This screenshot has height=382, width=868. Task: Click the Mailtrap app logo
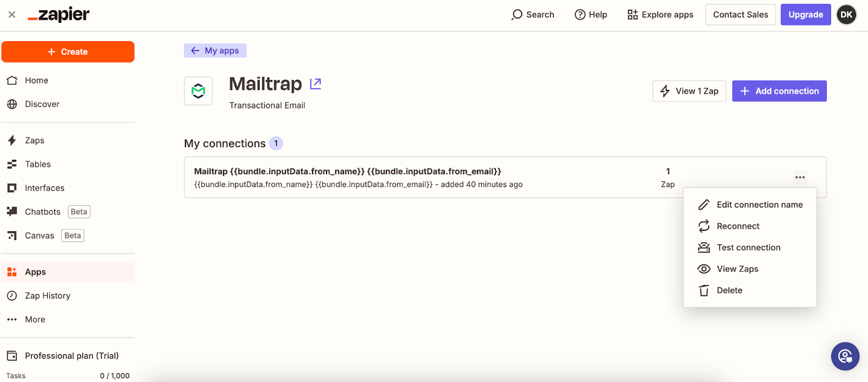tap(198, 91)
